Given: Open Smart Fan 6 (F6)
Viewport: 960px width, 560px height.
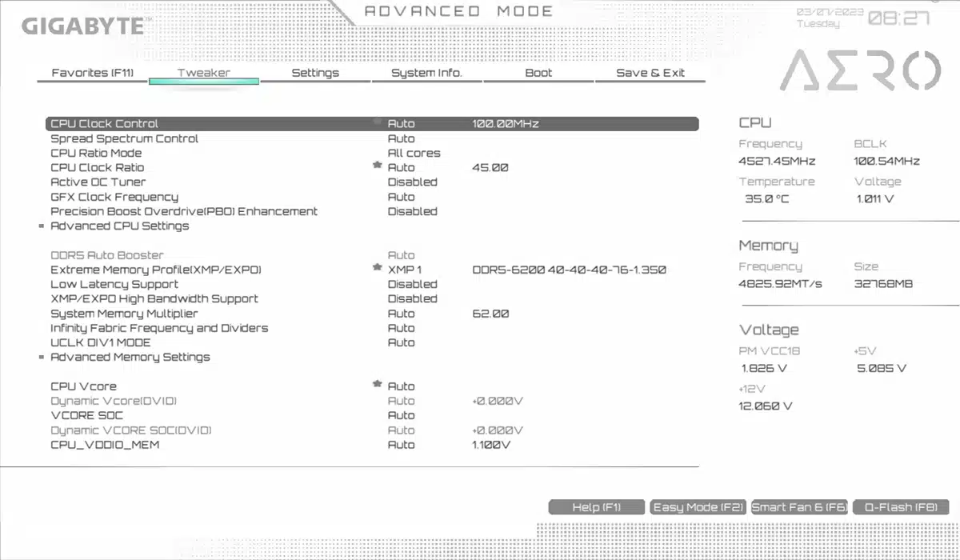Looking at the screenshot, I should [800, 507].
